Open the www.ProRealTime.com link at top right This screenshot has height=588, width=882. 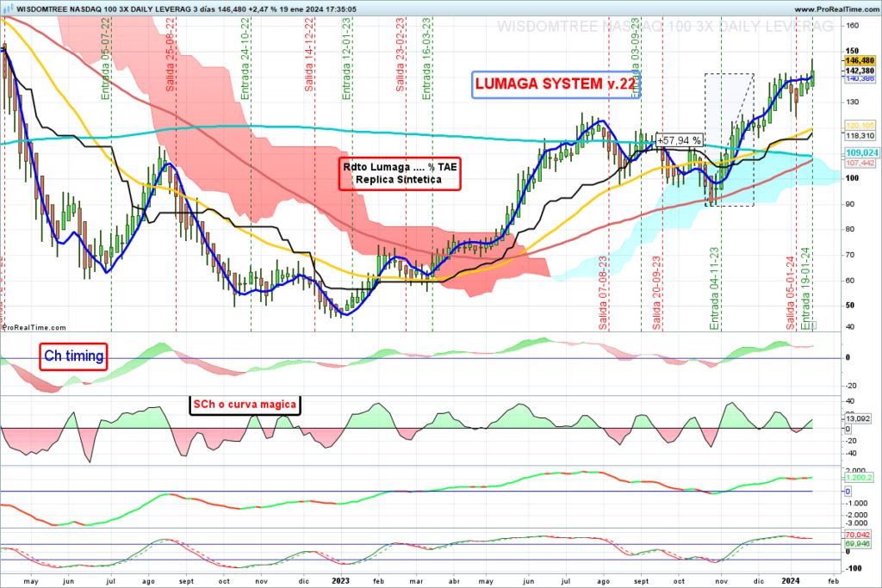[835, 9]
